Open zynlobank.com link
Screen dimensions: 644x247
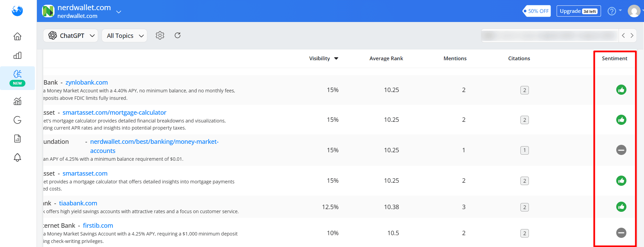(x=87, y=83)
